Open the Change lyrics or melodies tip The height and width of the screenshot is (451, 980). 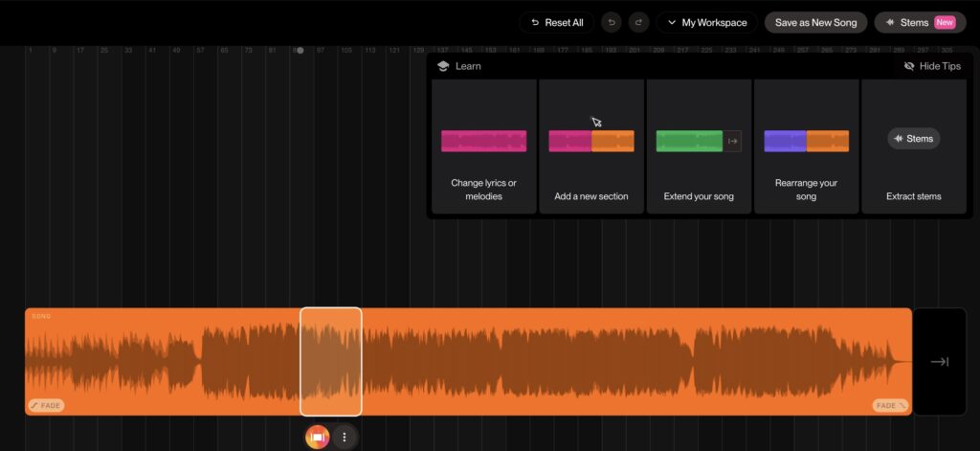click(483, 147)
